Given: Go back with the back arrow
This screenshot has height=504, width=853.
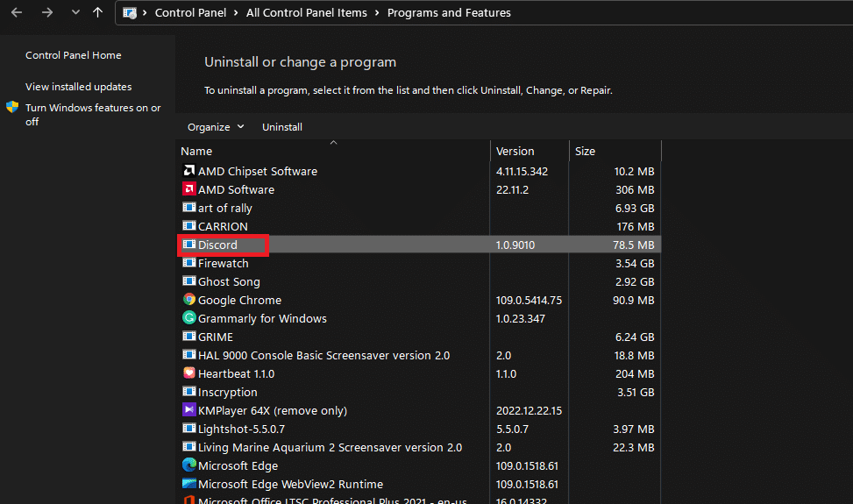Looking at the screenshot, I should [x=17, y=12].
